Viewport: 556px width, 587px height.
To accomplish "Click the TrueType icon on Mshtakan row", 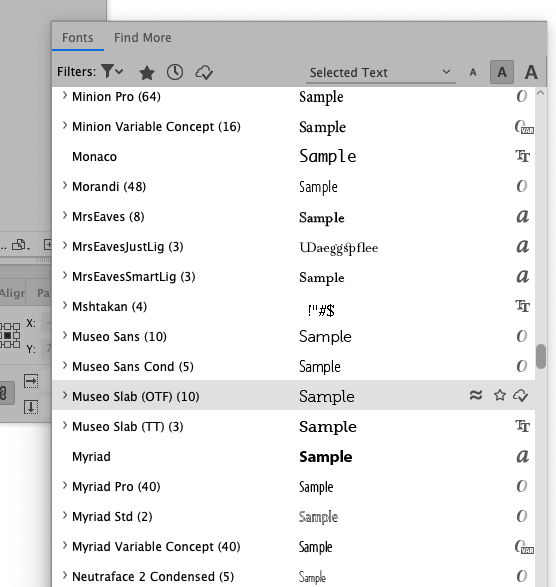I will click(523, 306).
